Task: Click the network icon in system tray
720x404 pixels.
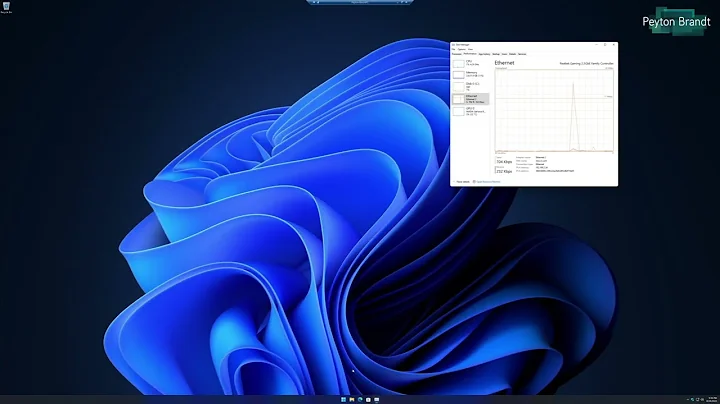Action: (x=698, y=399)
